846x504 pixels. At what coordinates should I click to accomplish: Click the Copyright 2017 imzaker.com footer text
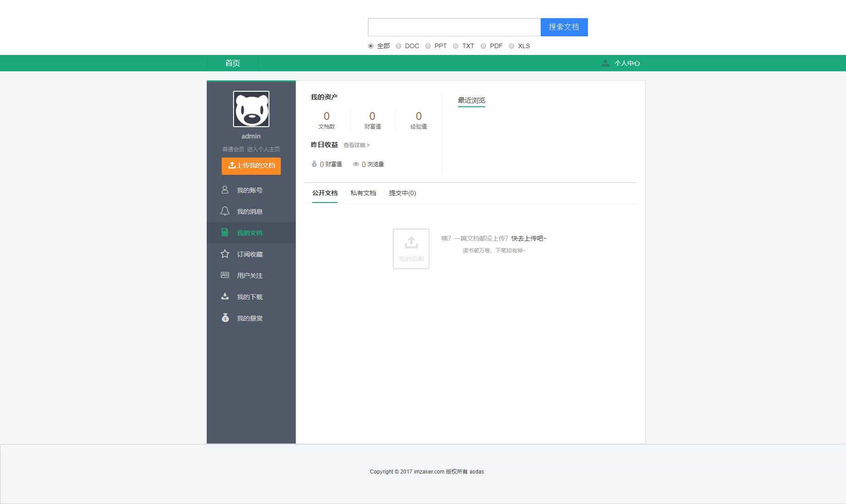pos(427,472)
